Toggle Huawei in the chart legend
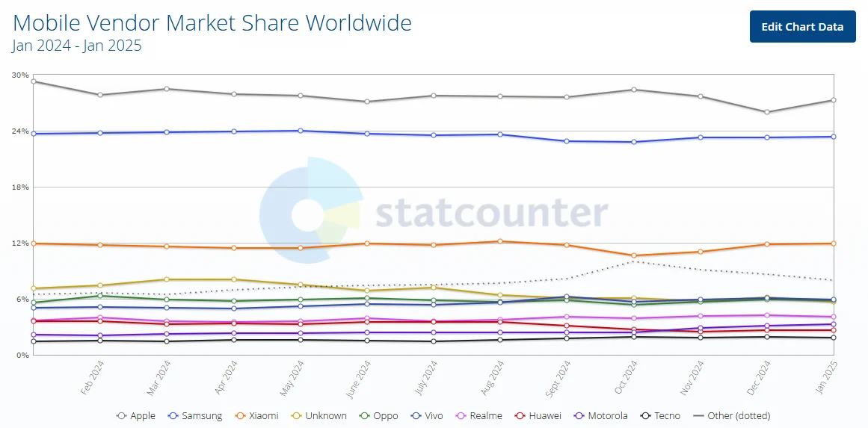This screenshot has height=428, width=868. (538, 416)
